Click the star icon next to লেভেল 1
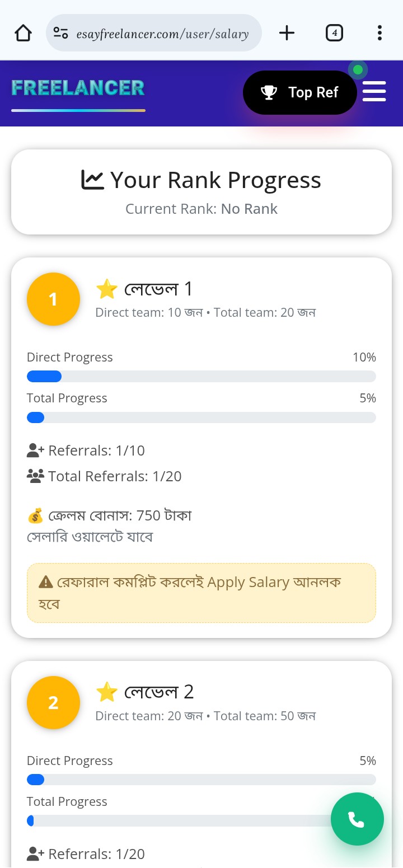 tap(106, 289)
